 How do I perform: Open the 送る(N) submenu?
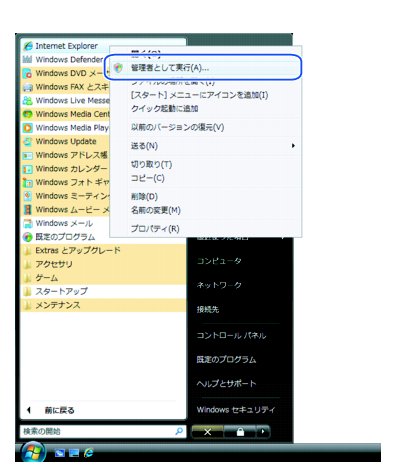pyautogui.click(x=206, y=146)
